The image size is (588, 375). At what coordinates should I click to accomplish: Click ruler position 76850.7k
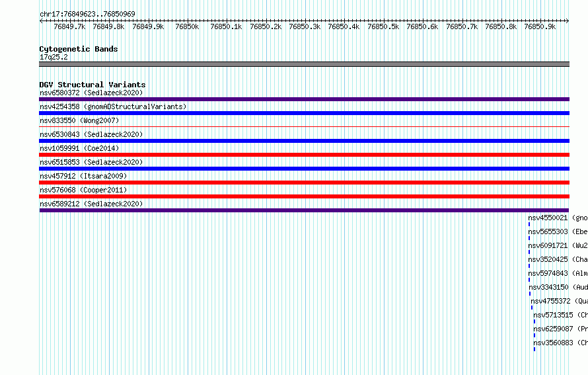point(462,26)
